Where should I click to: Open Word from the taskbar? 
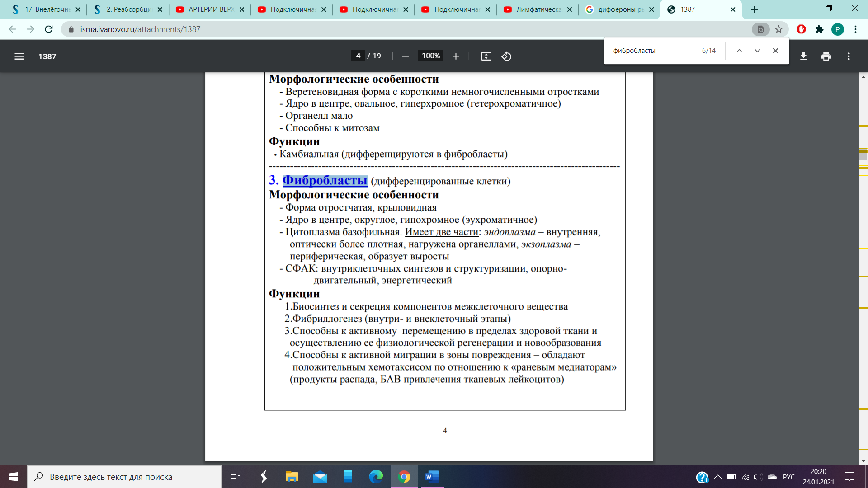[x=432, y=477]
